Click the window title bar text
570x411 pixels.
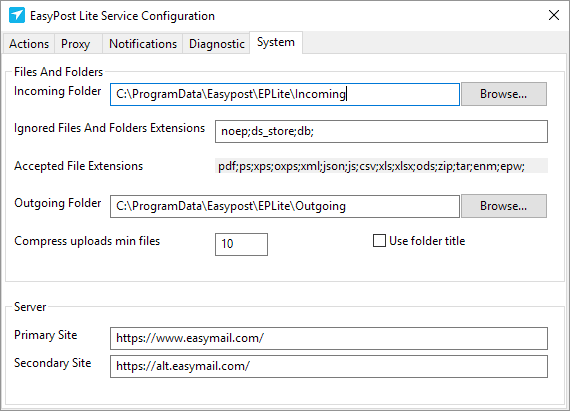point(122,16)
